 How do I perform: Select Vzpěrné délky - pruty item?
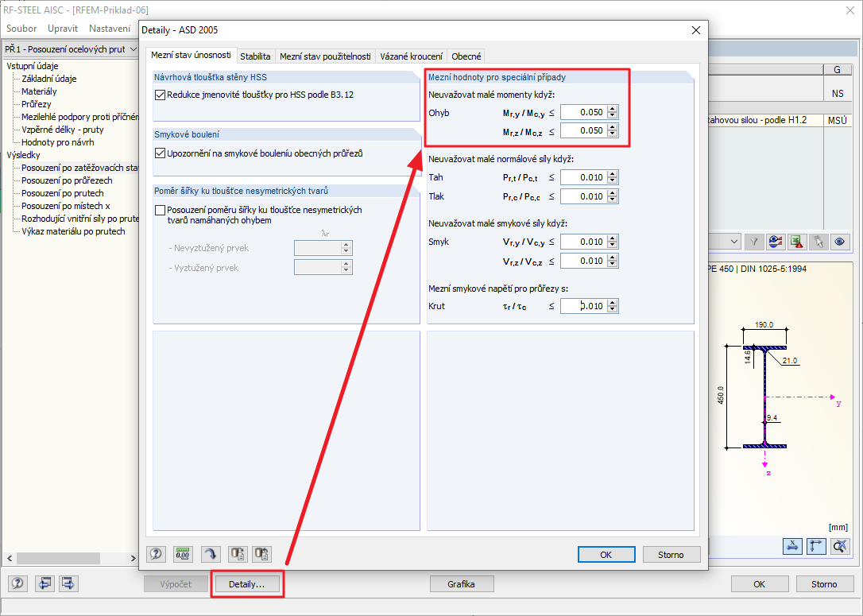62,130
